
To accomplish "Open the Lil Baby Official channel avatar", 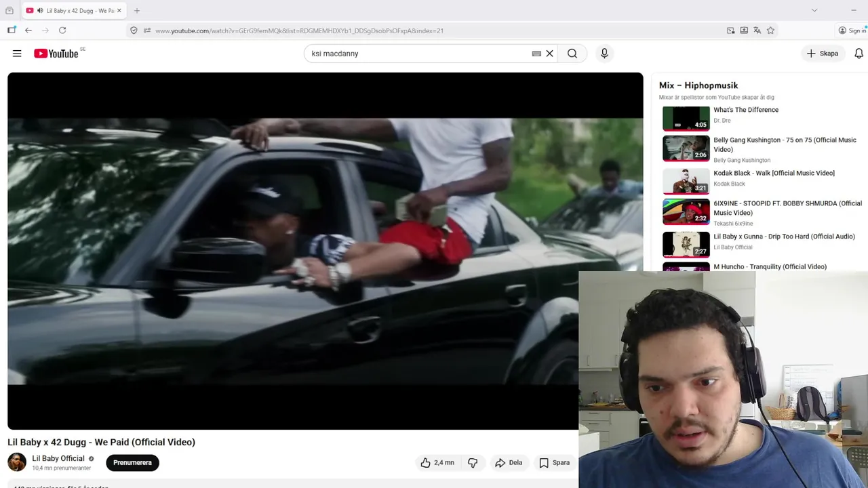I will click(17, 462).
